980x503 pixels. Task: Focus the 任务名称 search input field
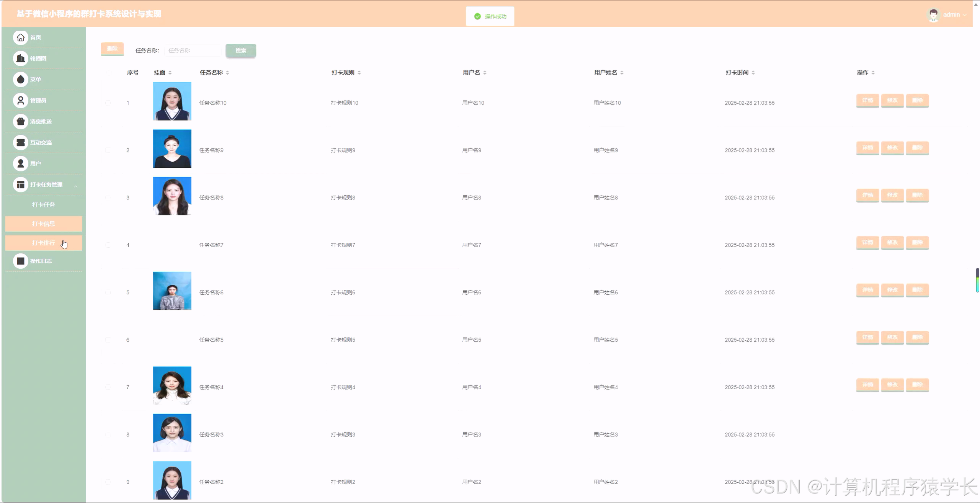pyautogui.click(x=193, y=51)
